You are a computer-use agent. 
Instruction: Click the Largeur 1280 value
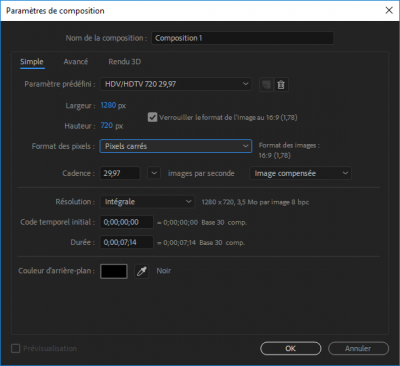(108, 105)
